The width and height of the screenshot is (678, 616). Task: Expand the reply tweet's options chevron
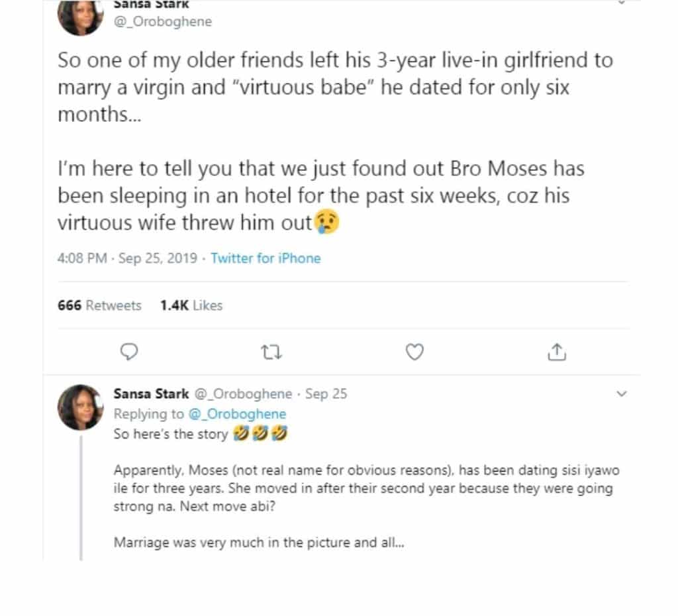tap(621, 394)
